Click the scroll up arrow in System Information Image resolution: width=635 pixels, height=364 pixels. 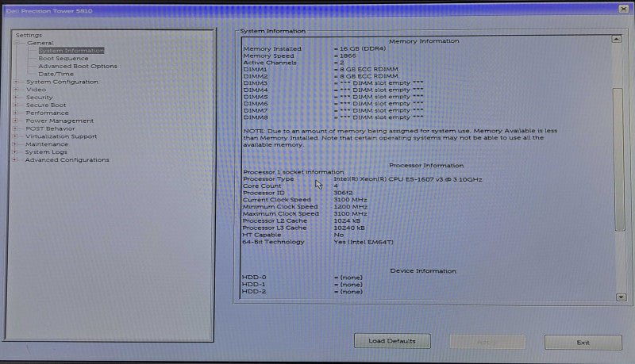(x=617, y=39)
